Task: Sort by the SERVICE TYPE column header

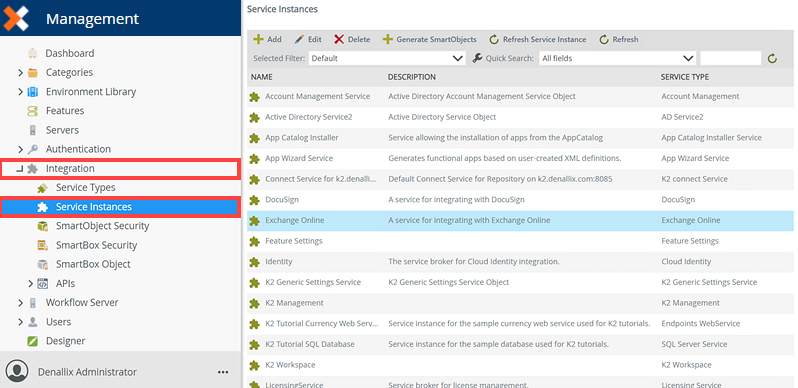Action: coord(685,77)
